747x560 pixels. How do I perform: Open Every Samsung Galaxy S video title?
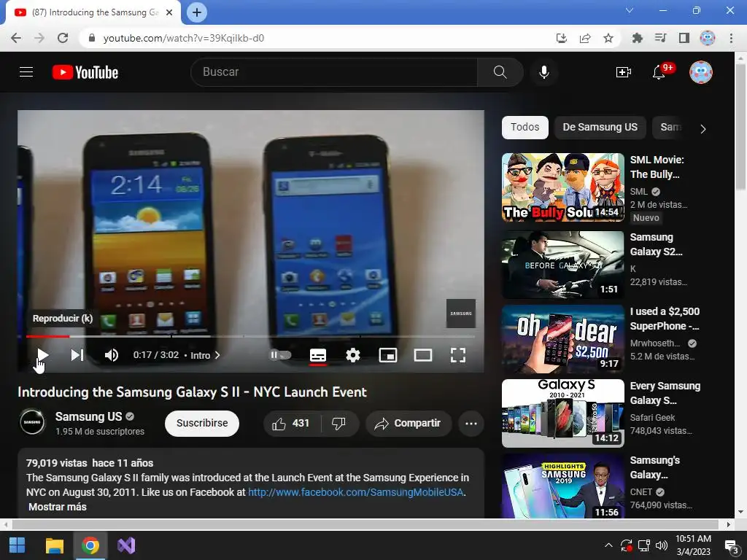click(665, 393)
